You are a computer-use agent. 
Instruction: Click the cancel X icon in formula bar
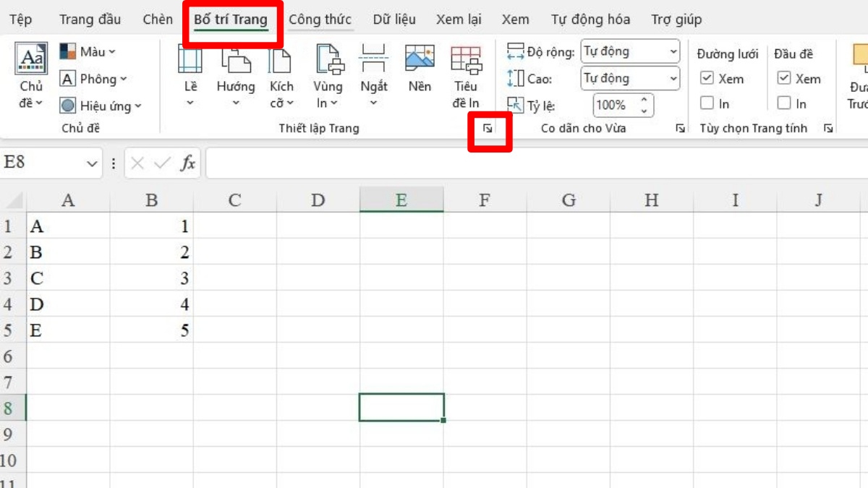(x=137, y=163)
